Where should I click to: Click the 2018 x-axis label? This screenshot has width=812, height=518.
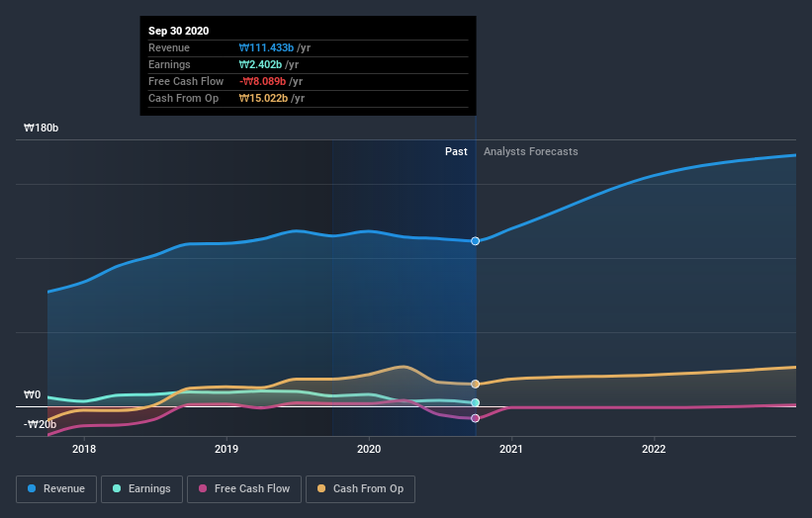click(x=84, y=449)
